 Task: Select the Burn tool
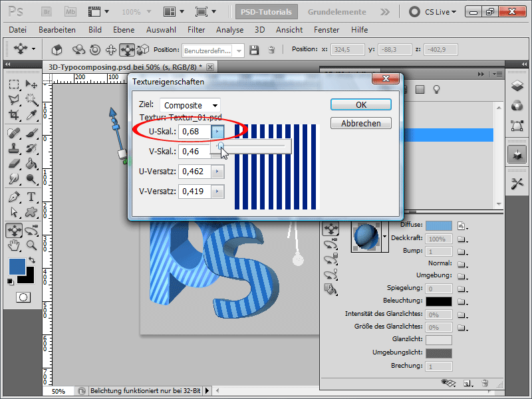coord(31,179)
